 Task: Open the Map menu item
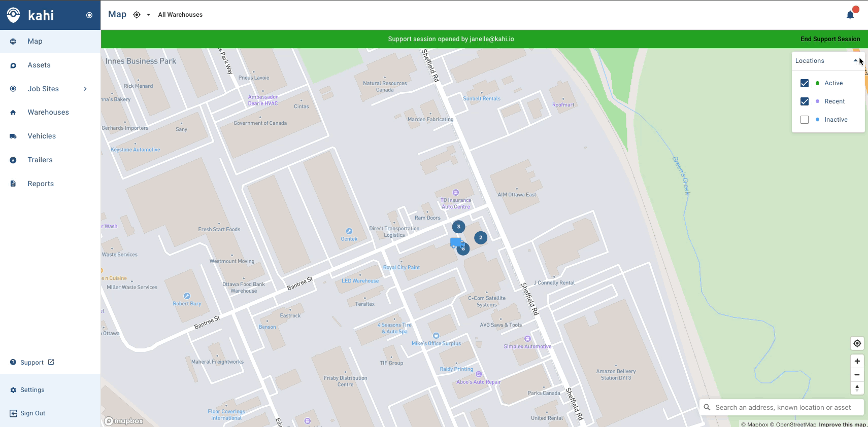[50, 42]
